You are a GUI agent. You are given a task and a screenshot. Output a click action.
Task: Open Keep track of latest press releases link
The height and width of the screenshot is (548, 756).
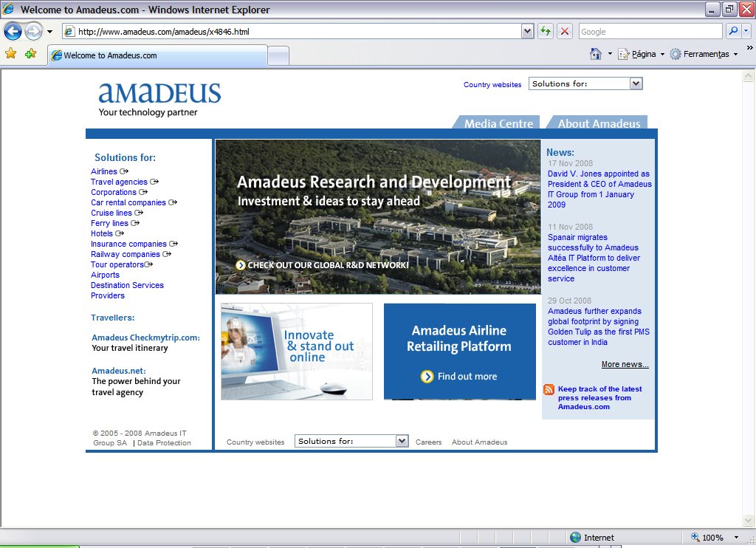[599, 398]
